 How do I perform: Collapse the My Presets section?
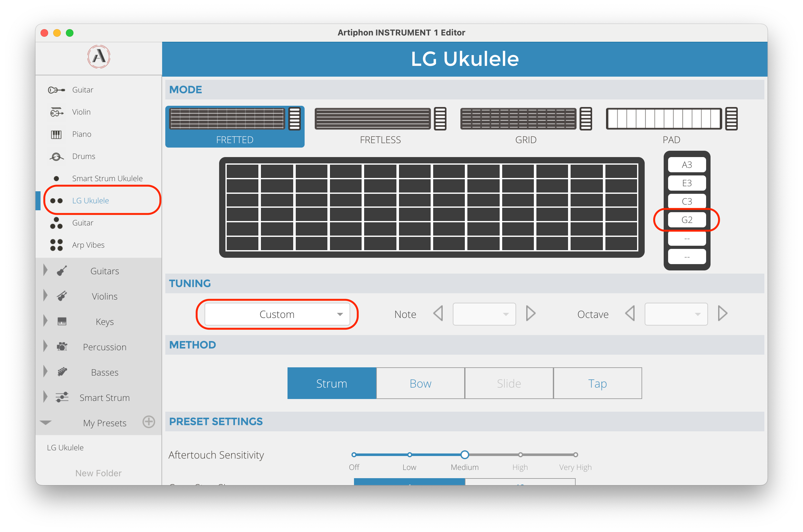[x=46, y=422]
